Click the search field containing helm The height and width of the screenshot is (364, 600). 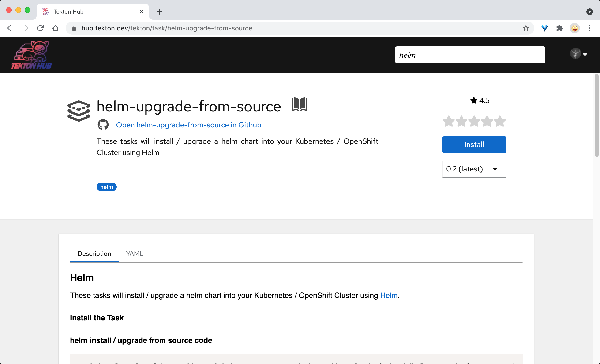tap(470, 55)
